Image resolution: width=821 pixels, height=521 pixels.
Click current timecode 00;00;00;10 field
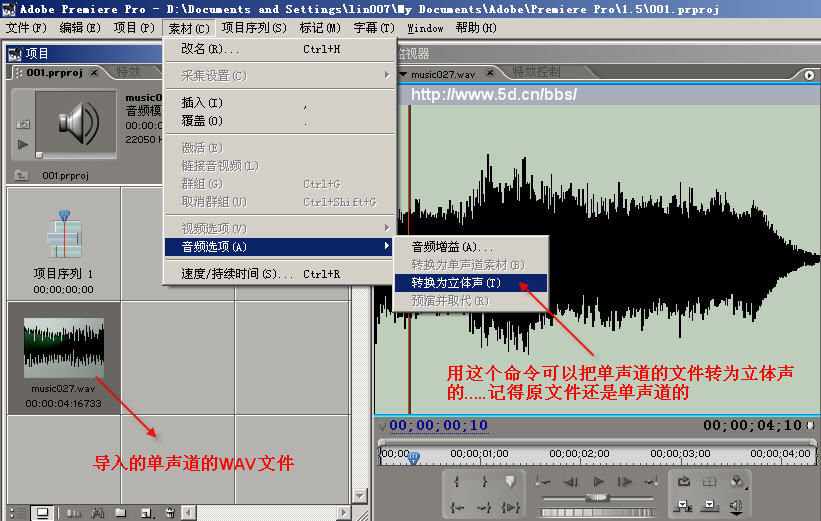pyautogui.click(x=439, y=425)
